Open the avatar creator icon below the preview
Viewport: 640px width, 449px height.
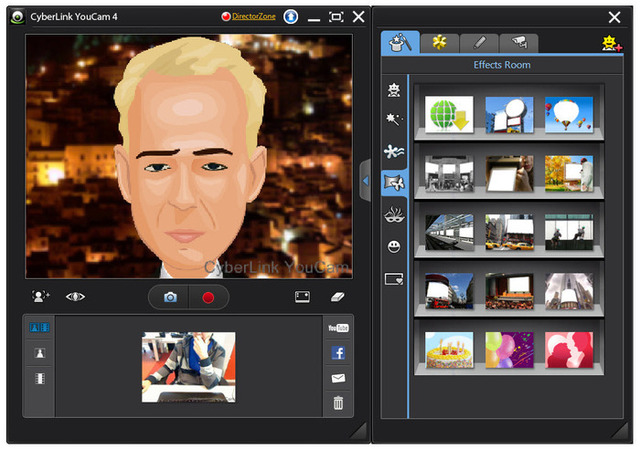click(40, 296)
